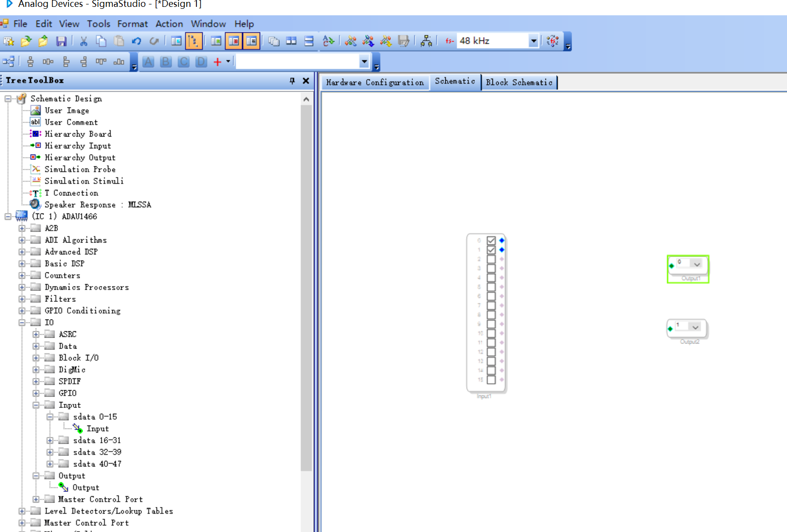Click the blue B label button
This screenshot has width=787, height=532.
tap(166, 62)
